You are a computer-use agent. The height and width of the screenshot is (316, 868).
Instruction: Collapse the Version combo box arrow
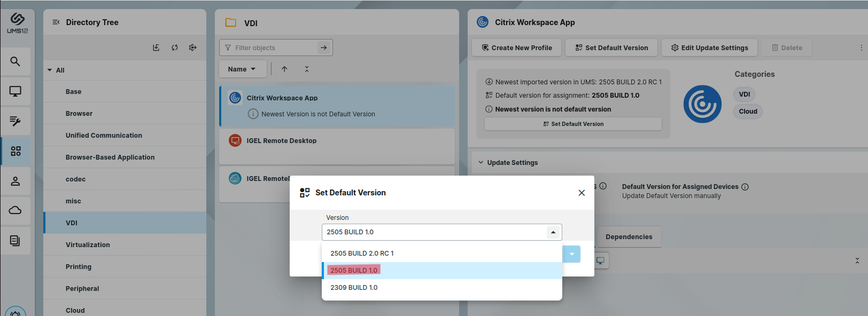553,232
